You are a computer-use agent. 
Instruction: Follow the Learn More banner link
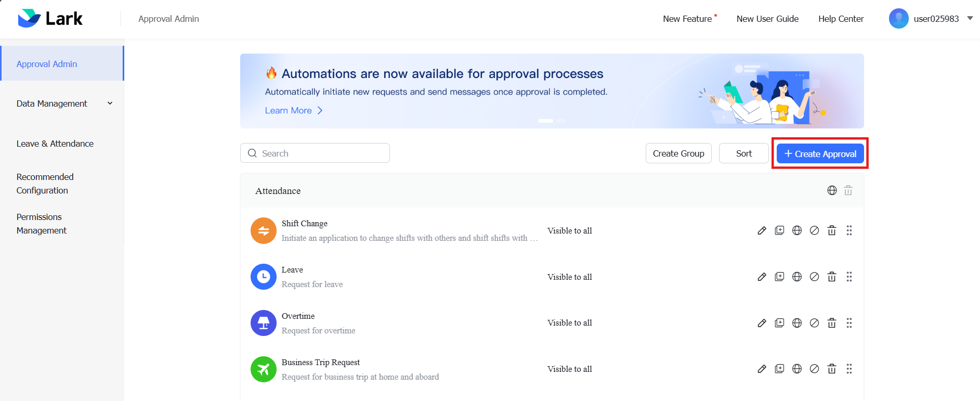[x=294, y=110]
